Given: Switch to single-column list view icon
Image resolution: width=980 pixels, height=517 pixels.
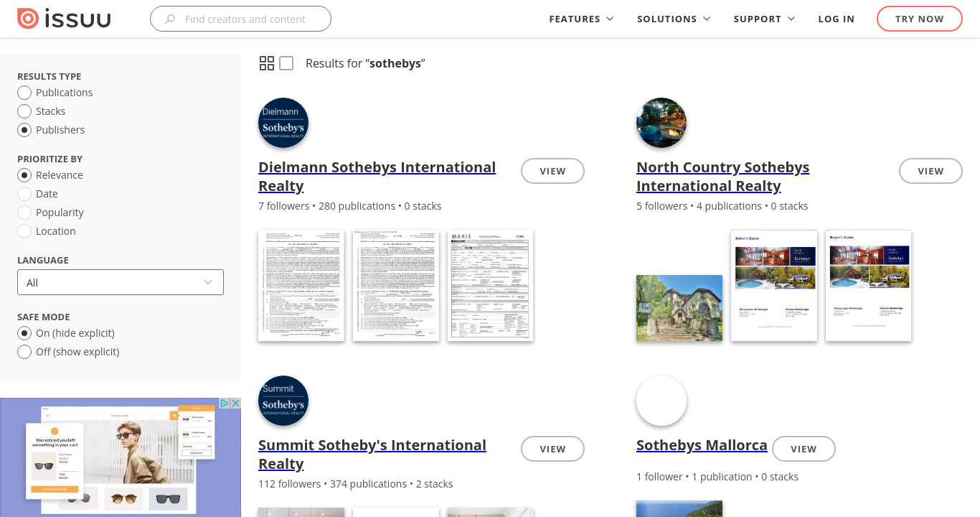Looking at the screenshot, I should (x=286, y=63).
